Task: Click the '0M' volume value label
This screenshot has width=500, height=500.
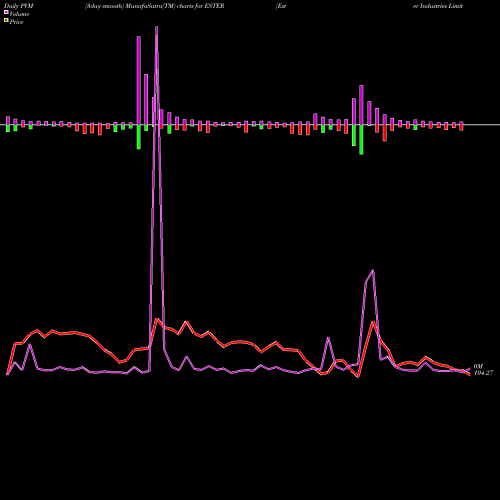Action: [478, 366]
